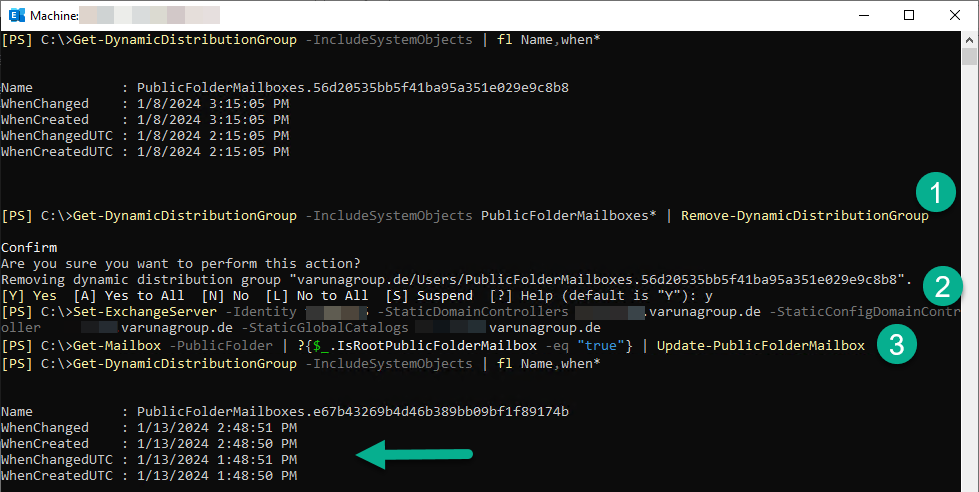979x492 pixels.
Task: Maximize the PowerShell window
Action: (x=908, y=15)
